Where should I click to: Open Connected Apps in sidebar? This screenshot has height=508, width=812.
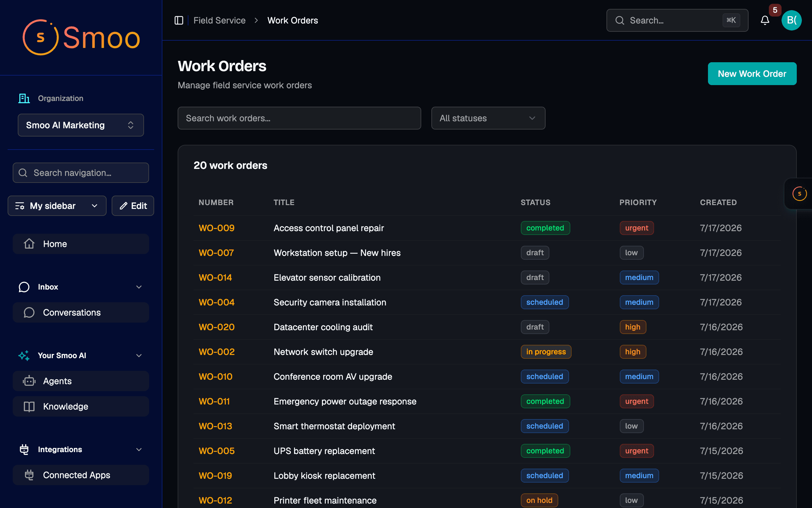(x=81, y=475)
